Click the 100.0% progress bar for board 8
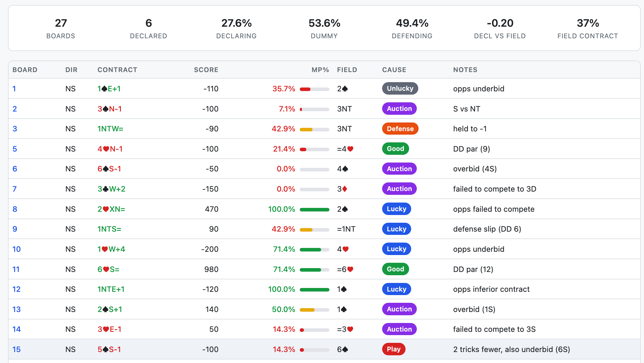 314,210
